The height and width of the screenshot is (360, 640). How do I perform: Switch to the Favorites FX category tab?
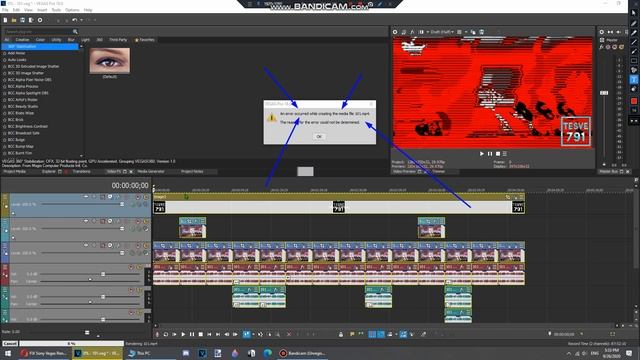pos(145,40)
